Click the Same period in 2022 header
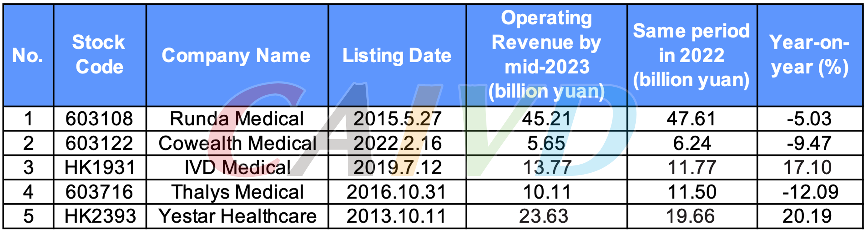Image resolution: width=868 pixels, height=234 pixels. point(691,55)
